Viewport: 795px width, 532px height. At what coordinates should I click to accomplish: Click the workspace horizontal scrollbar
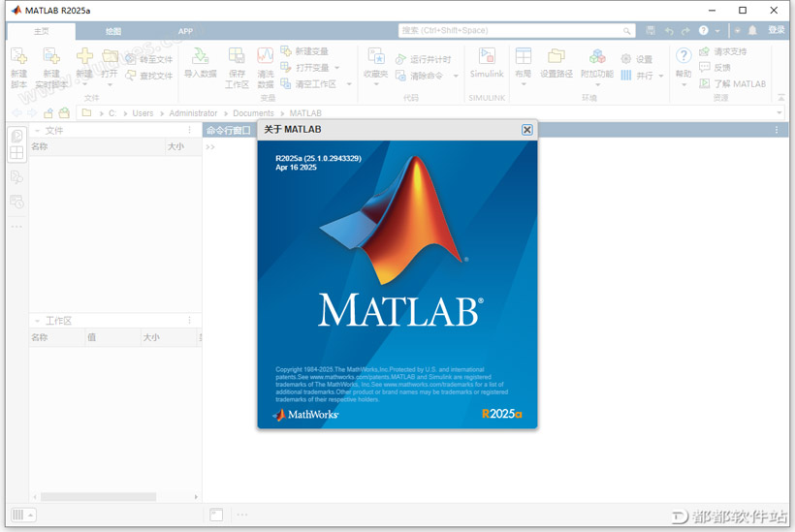point(98,497)
